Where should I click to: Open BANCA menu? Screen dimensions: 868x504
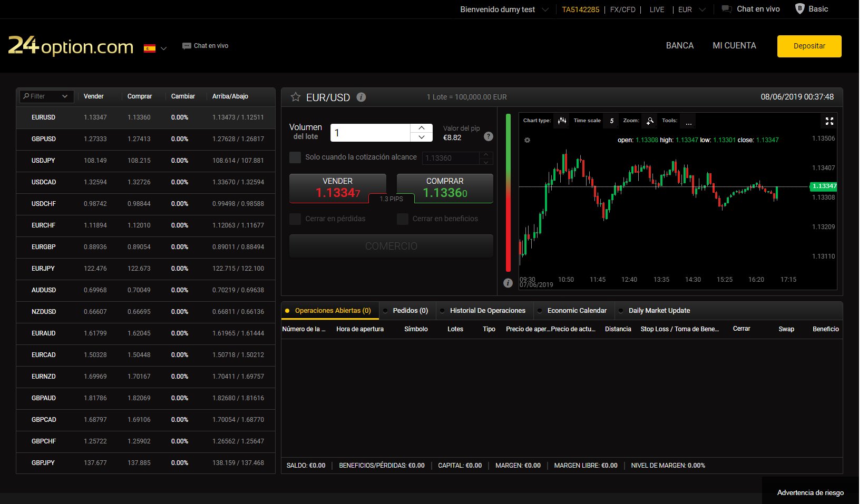[x=680, y=46]
